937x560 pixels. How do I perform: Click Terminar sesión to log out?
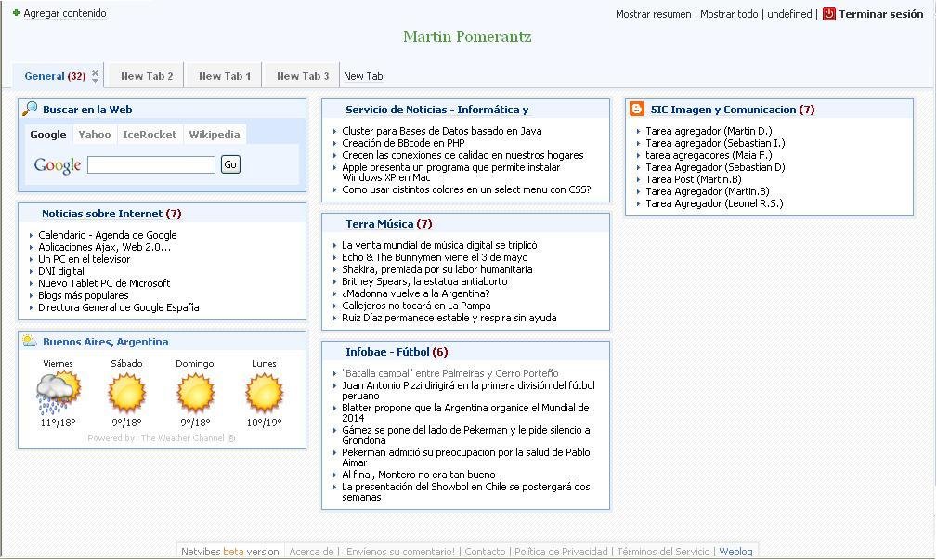click(881, 14)
